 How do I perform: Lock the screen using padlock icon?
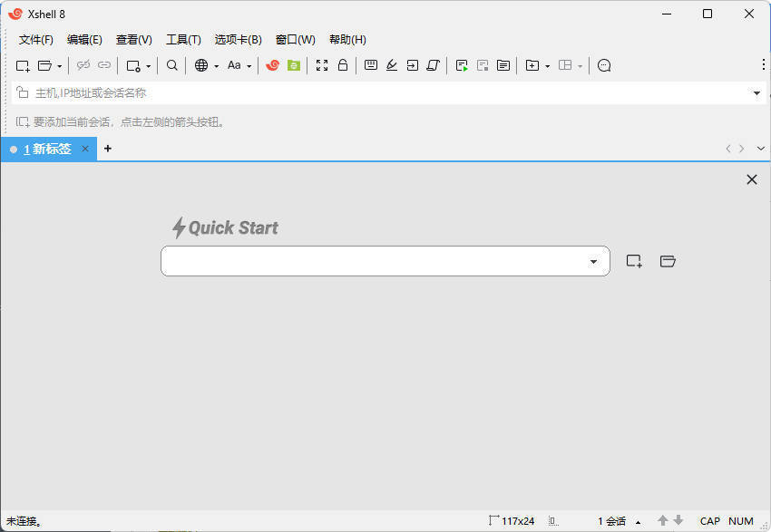point(345,65)
